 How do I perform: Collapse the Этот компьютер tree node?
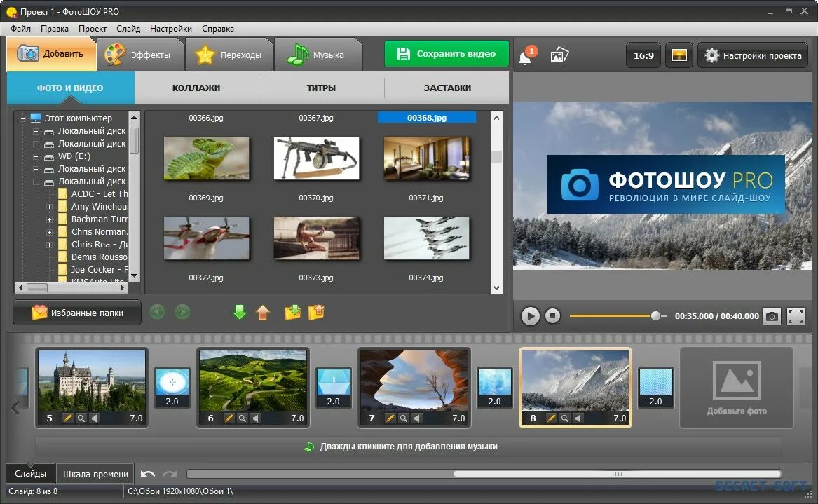pyautogui.click(x=22, y=118)
